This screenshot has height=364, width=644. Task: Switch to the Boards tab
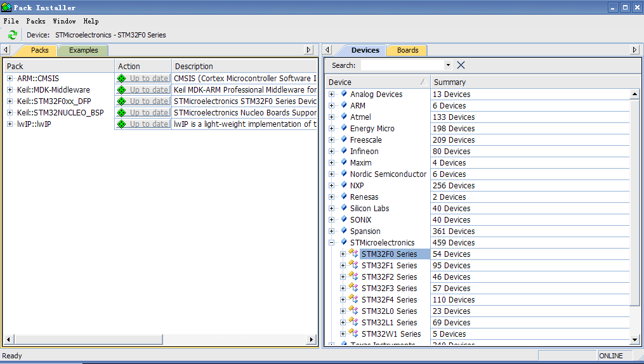point(407,50)
